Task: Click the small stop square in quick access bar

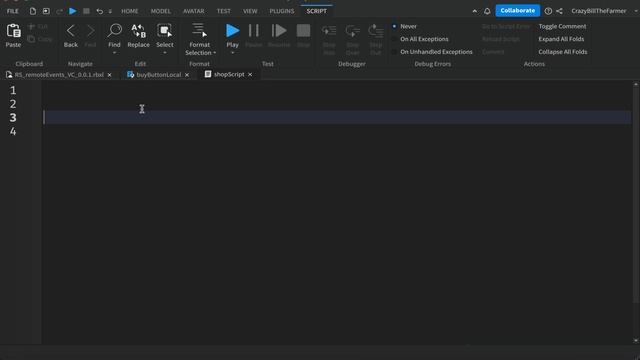Action: [86, 11]
